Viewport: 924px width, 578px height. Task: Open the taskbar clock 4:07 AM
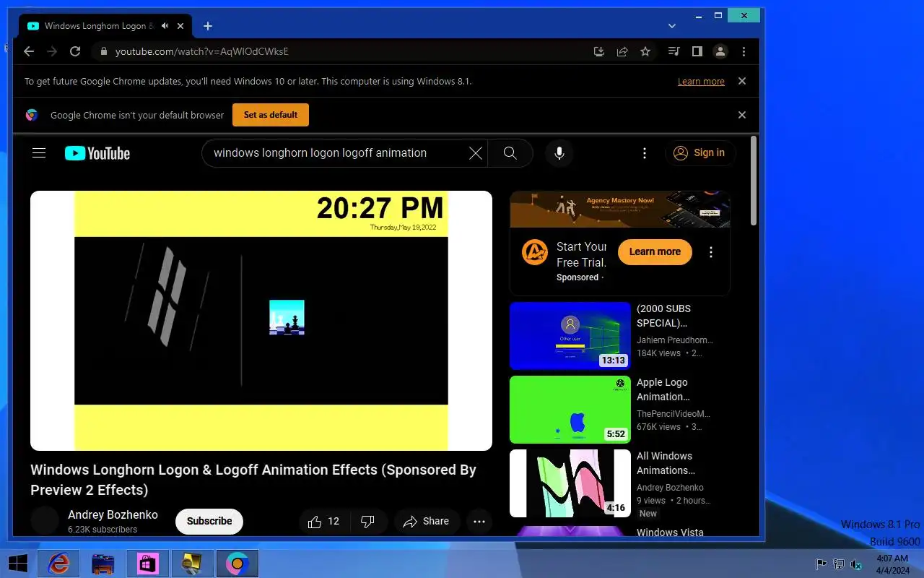click(892, 564)
